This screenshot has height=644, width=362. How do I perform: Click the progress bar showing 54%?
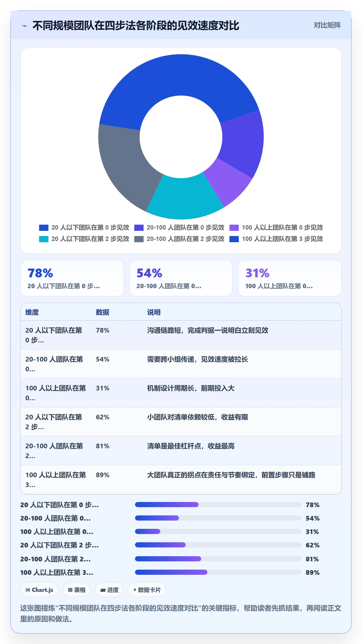coord(218,518)
